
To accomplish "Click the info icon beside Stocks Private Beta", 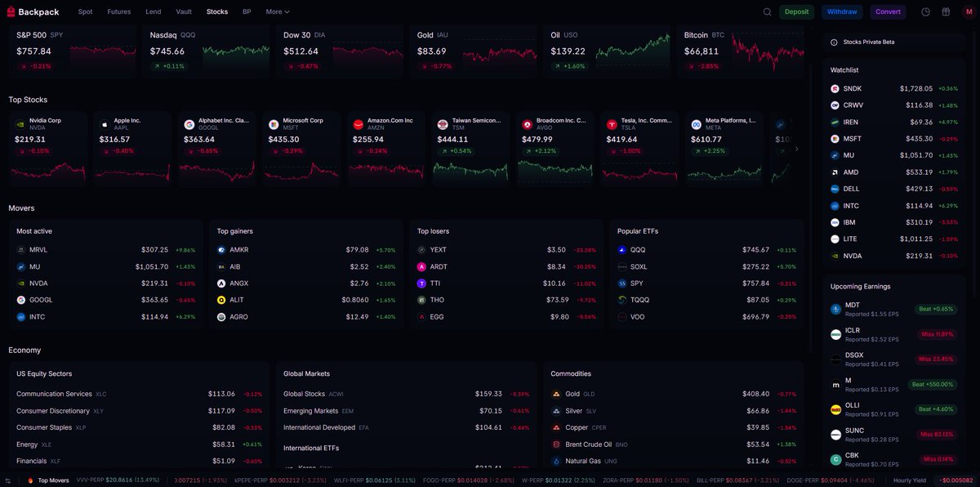I will [x=835, y=42].
